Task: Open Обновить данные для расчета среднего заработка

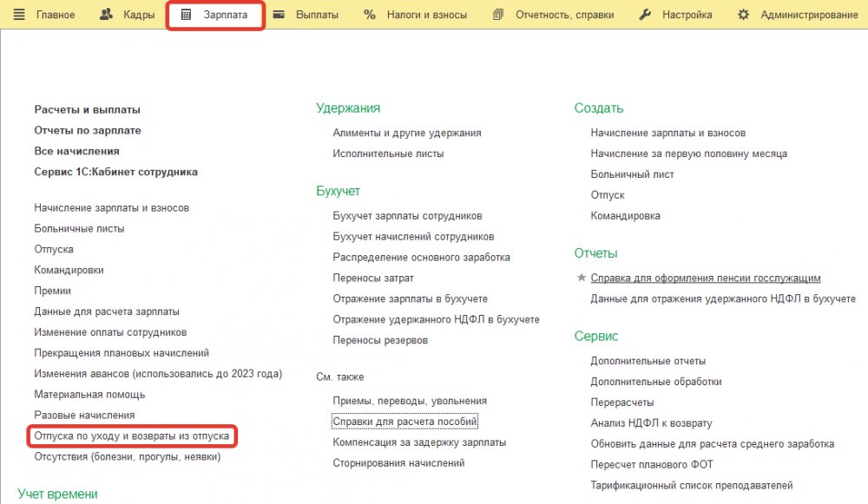Action: [x=712, y=444]
